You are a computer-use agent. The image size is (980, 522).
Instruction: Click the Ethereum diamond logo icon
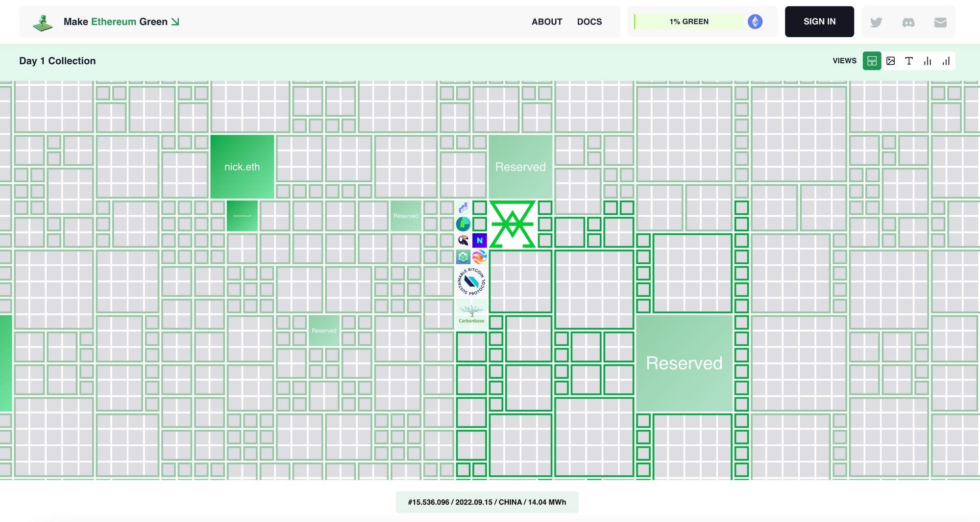point(755,22)
